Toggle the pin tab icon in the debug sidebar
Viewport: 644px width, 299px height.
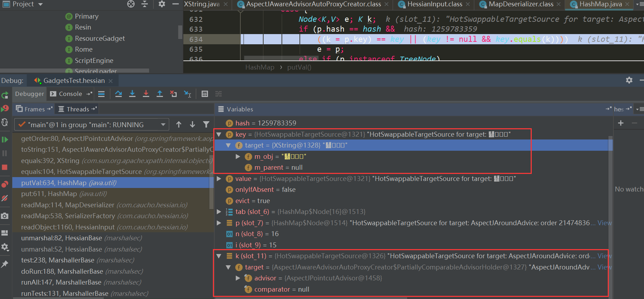pos(5,264)
